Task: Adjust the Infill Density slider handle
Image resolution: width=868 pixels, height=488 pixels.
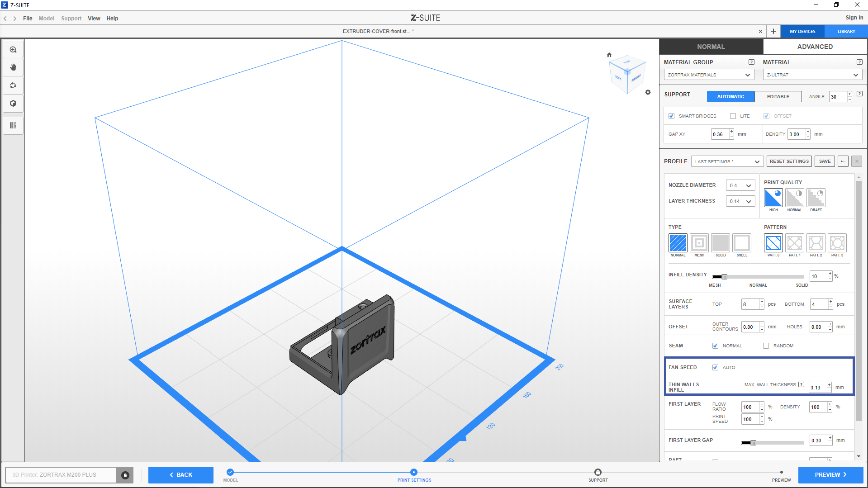Action: (x=724, y=277)
